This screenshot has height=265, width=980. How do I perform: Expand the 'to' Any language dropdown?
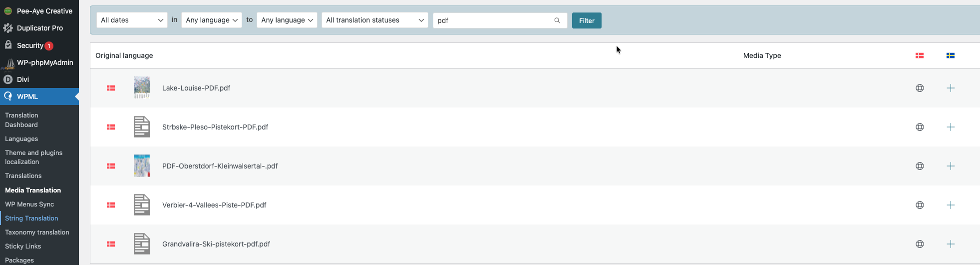[287, 20]
